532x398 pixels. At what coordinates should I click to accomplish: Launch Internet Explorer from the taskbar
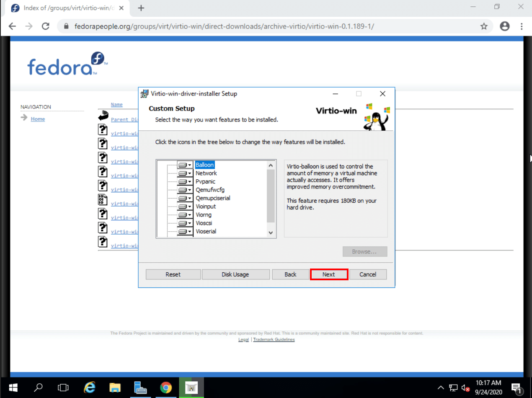click(x=90, y=388)
